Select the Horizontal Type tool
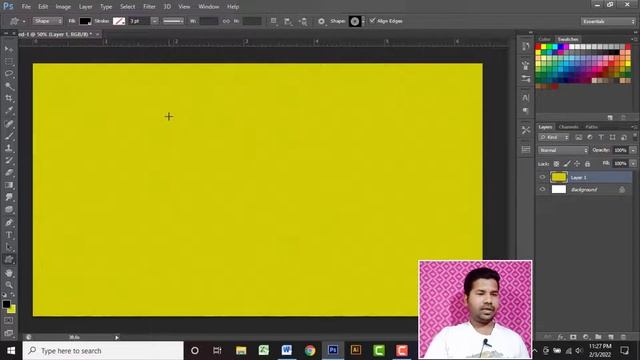Image resolution: width=640 pixels, height=360 pixels. pos(9,235)
